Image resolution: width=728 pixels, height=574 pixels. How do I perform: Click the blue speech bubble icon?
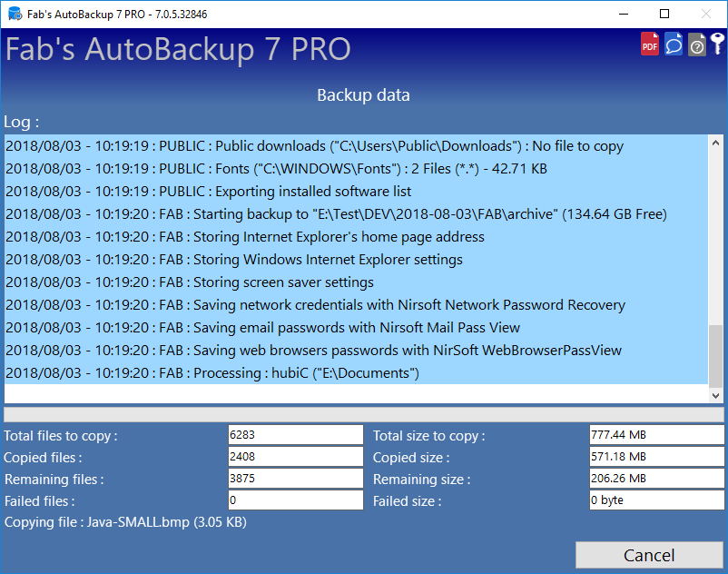pos(674,45)
